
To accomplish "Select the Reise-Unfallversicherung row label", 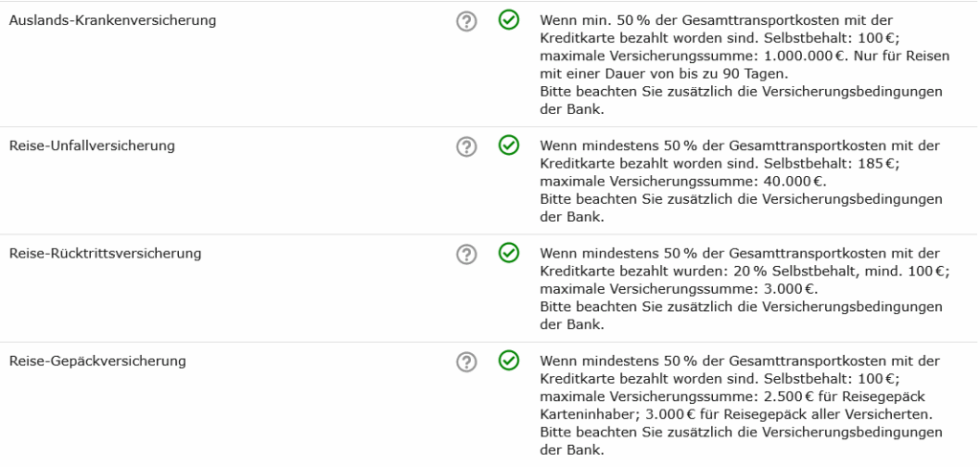I will point(92,145).
